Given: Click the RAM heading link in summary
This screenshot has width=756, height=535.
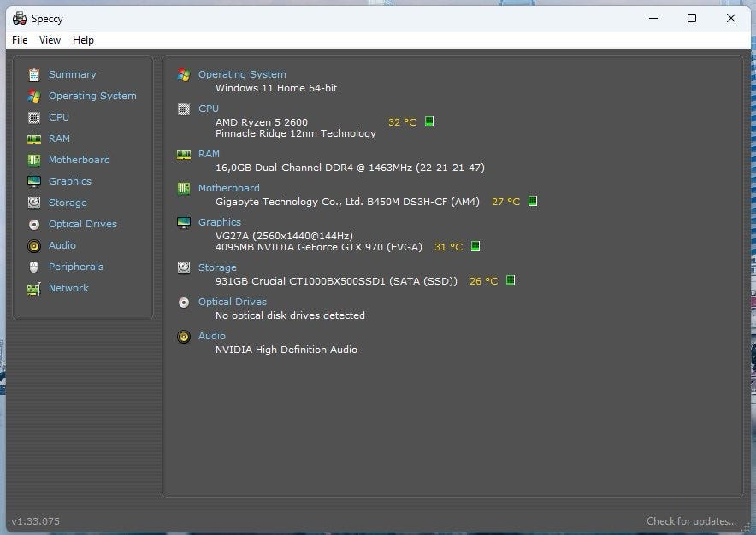Looking at the screenshot, I should pos(209,154).
